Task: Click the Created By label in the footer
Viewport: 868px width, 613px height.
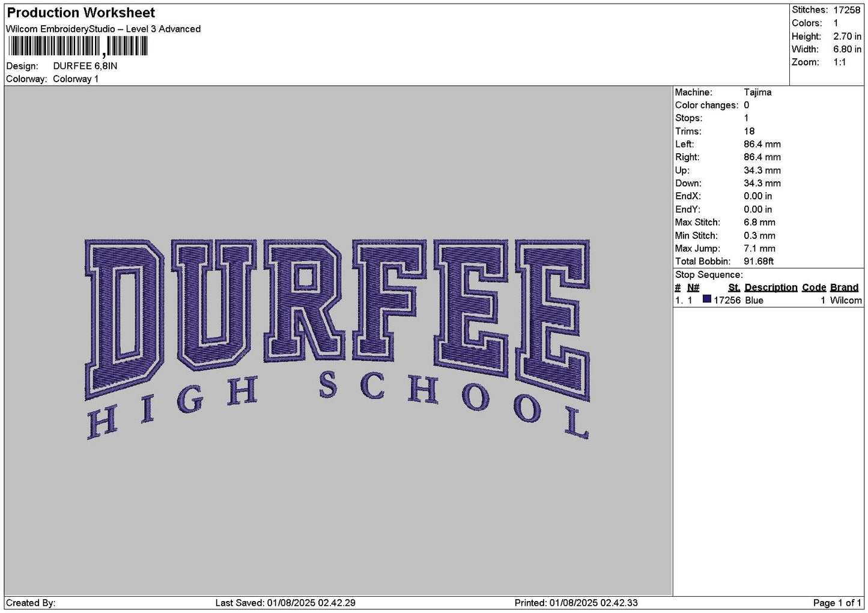Action: point(31,603)
